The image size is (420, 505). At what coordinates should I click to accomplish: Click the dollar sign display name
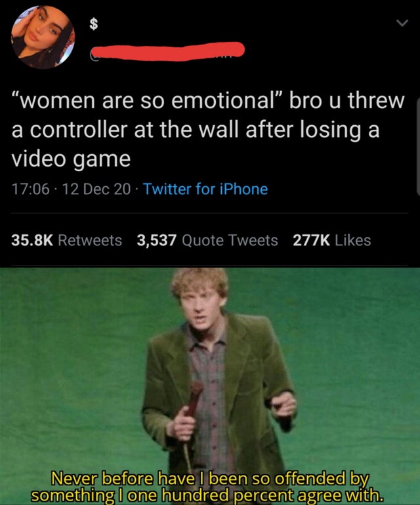tap(93, 23)
